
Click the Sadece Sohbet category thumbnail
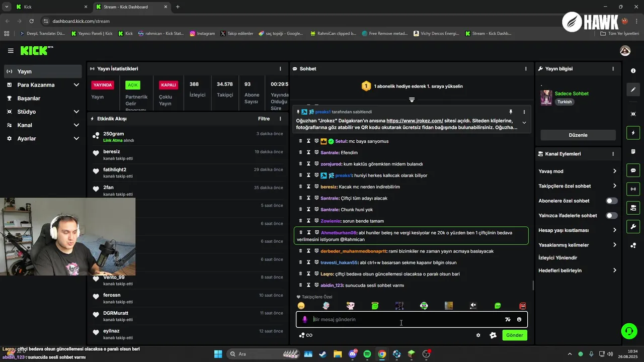click(546, 98)
